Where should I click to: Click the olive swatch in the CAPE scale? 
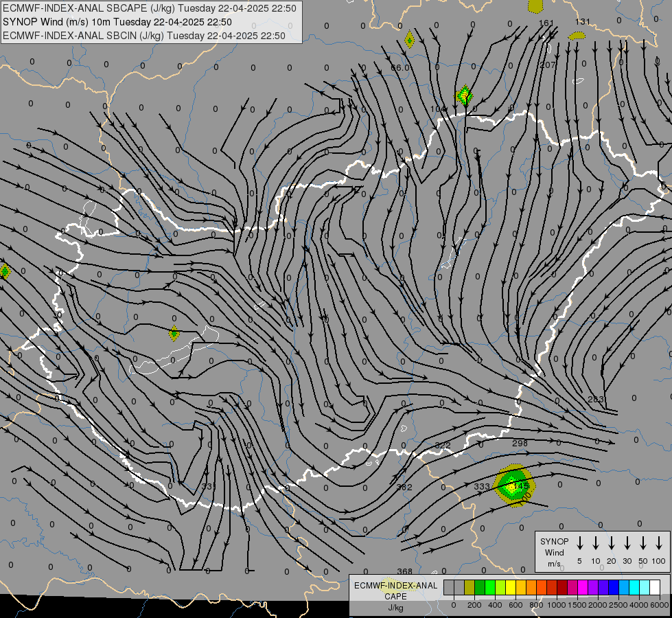coord(470,588)
